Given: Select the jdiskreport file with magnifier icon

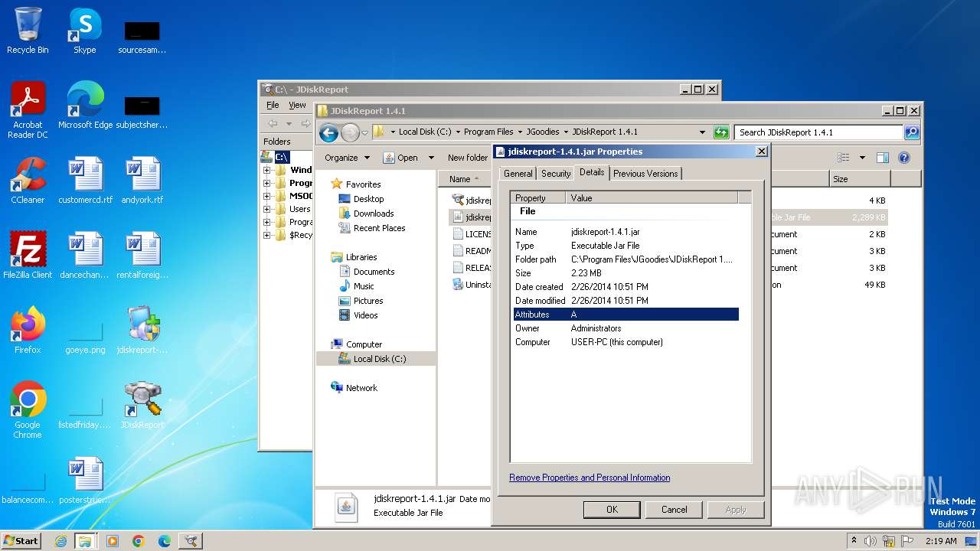Looking at the screenshot, I should click(458, 200).
